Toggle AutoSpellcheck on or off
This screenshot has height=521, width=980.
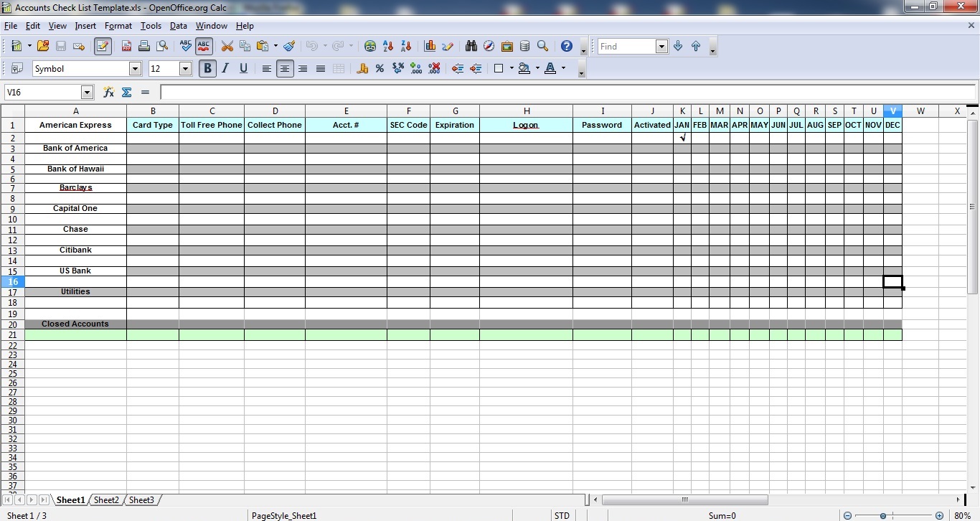pyautogui.click(x=204, y=46)
